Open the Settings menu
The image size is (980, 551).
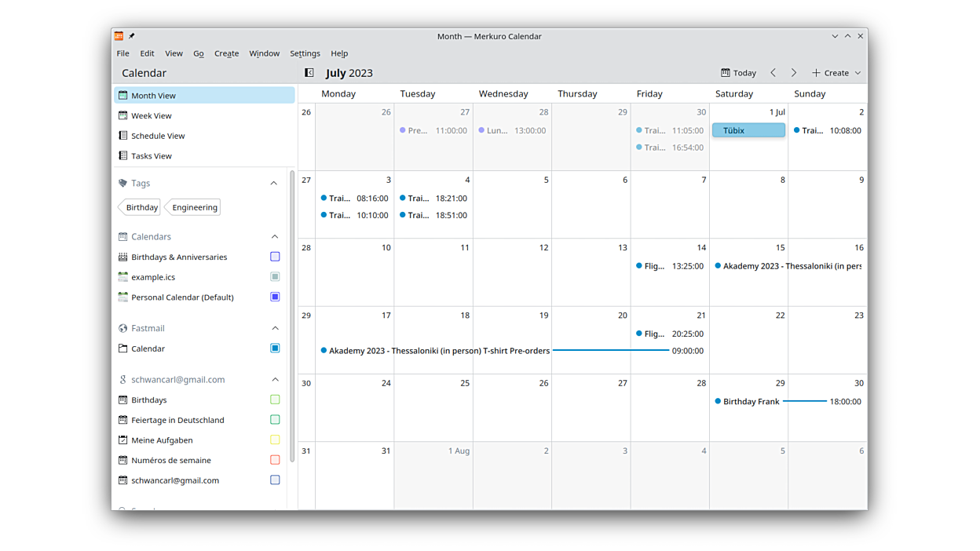pyautogui.click(x=305, y=53)
